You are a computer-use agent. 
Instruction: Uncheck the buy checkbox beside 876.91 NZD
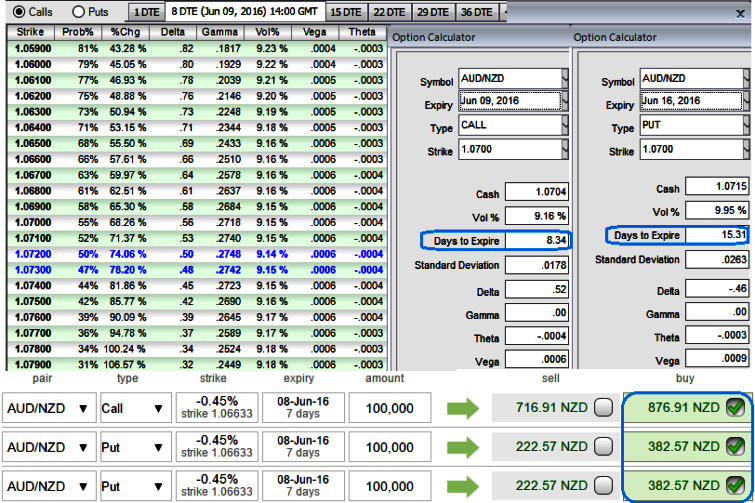point(733,408)
